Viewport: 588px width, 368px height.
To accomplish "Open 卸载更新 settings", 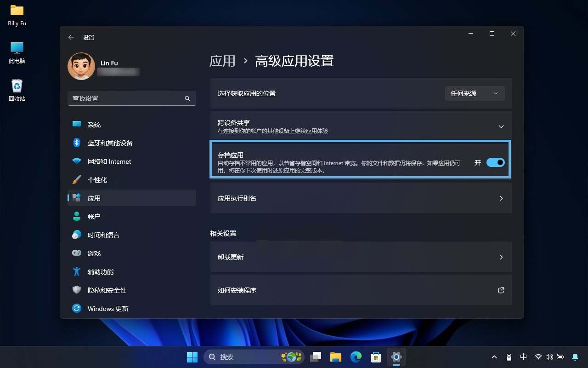I will pyautogui.click(x=361, y=257).
